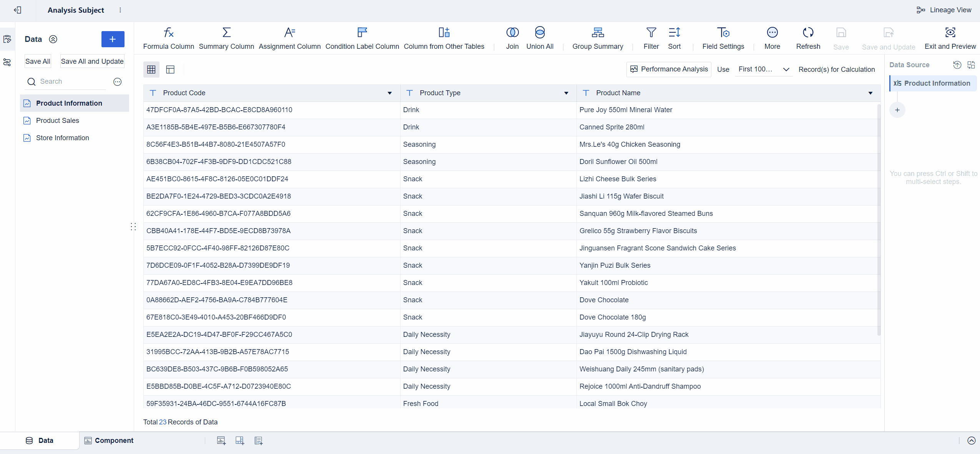This screenshot has height=454, width=980.
Task: Select Product Information in the table list
Action: pos(75,103)
